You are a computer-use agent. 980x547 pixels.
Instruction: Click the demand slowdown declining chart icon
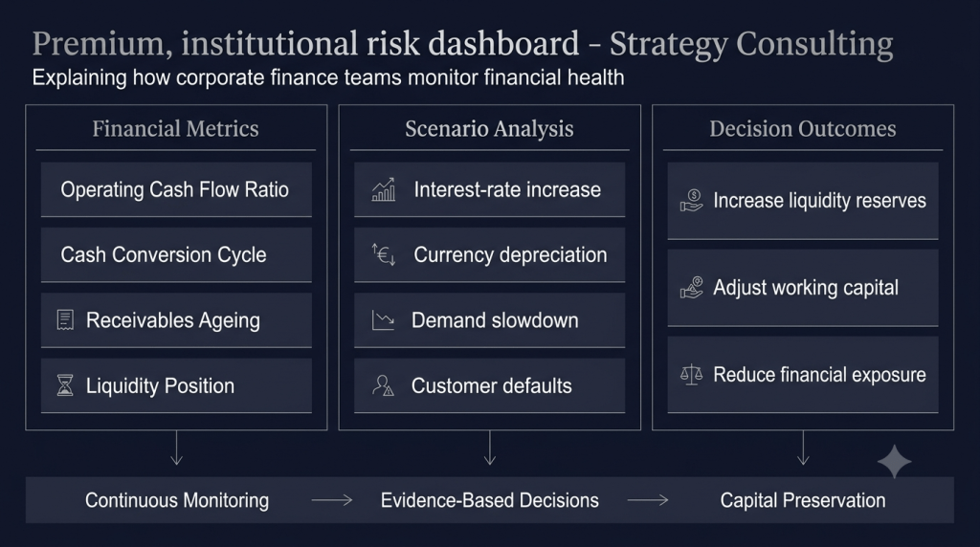point(383,320)
